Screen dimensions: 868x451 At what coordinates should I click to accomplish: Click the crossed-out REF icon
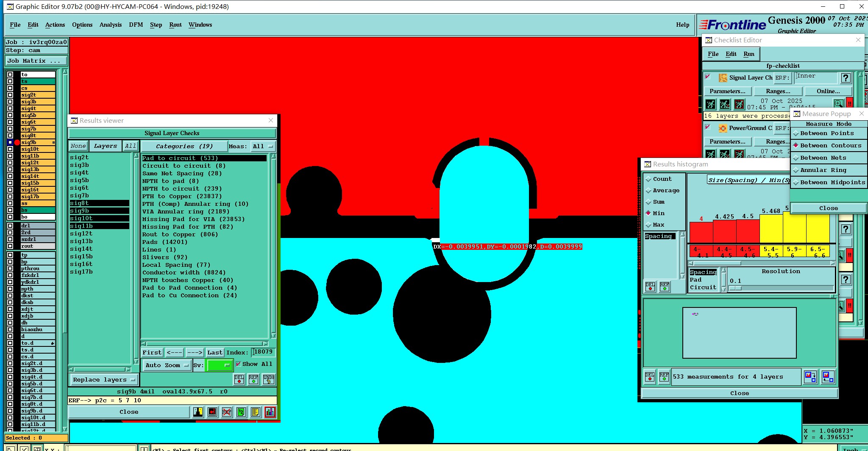[x=227, y=412]
